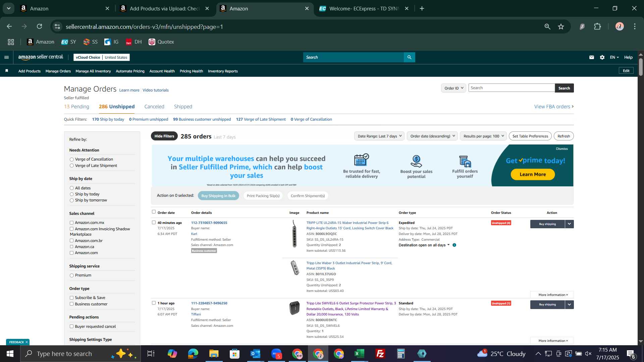
Task: Select order 112-7310037-9090655 checkbox
Action: tap(154, 222)
